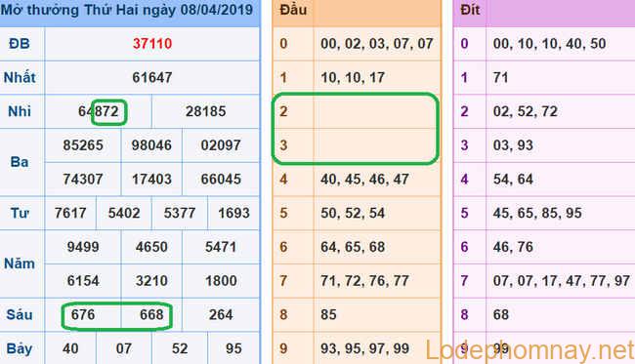Screen dimensions: 635x364
Task: Click Đít values '07, 07, 17, 47, 77, 97'
Action: [x=562, y=281]
